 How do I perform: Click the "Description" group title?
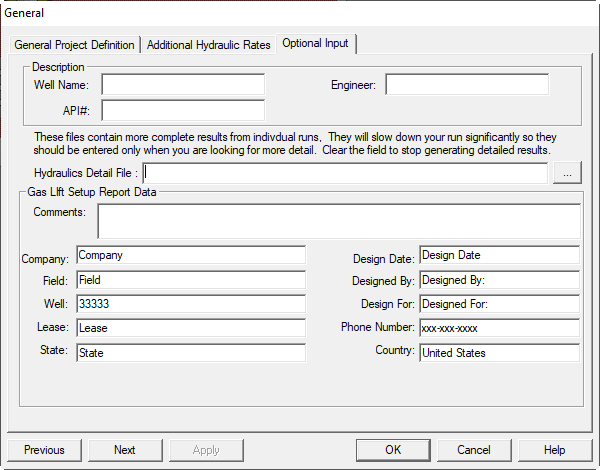click(x=58, y=67)
